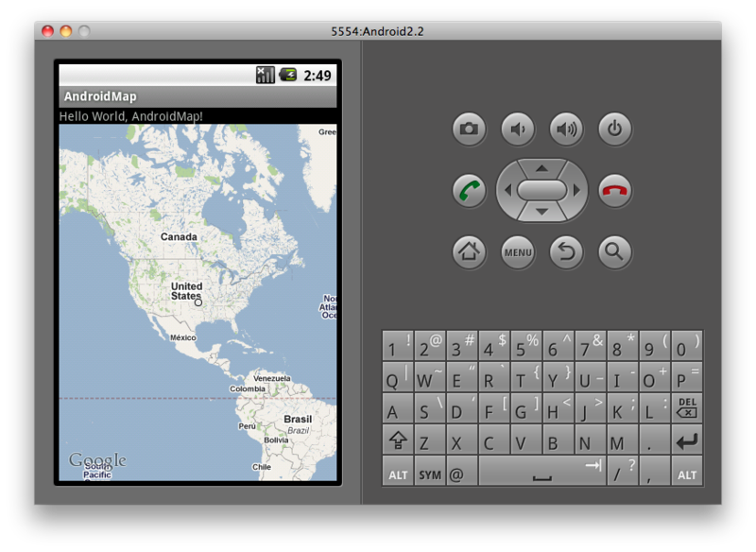This screenshot has height=552, width=756.
Task: Tap the Colombia label on the map
Action: pos(248,388)
